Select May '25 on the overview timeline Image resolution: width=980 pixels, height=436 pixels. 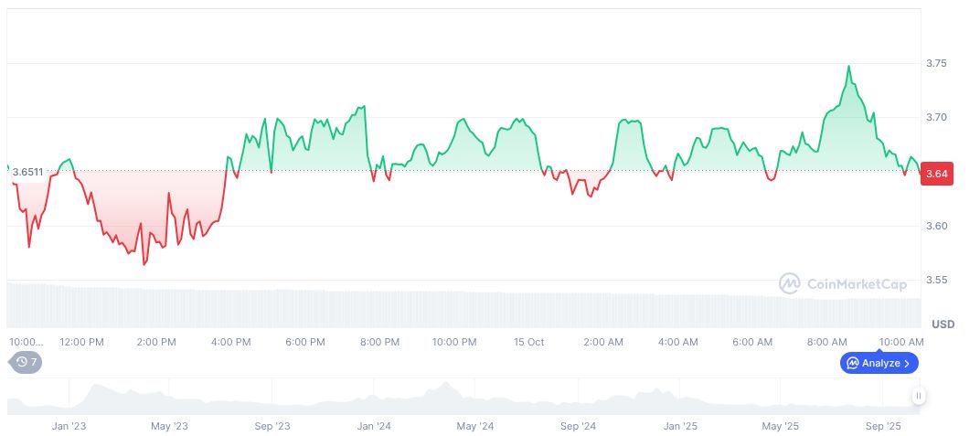pos(780,426)
